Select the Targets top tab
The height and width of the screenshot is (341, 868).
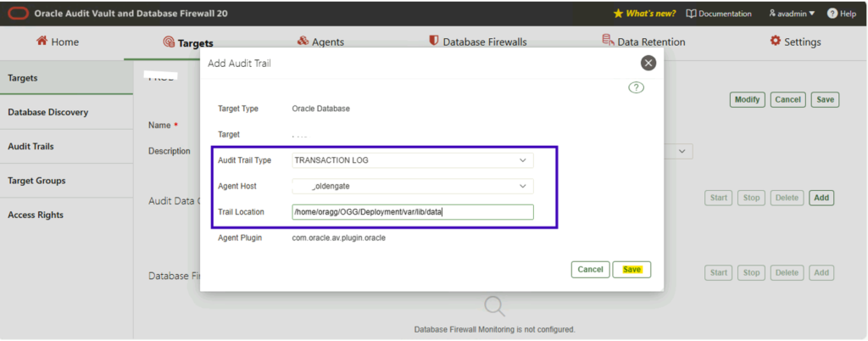(188, 42)
